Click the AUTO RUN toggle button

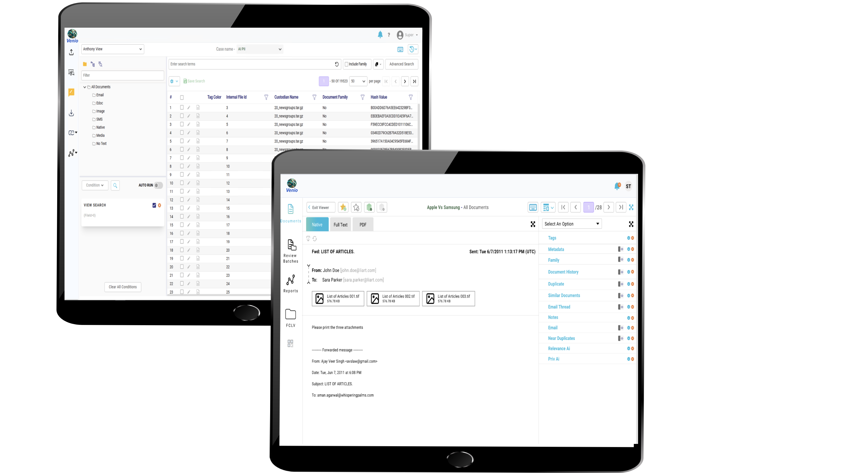point(158,185)
